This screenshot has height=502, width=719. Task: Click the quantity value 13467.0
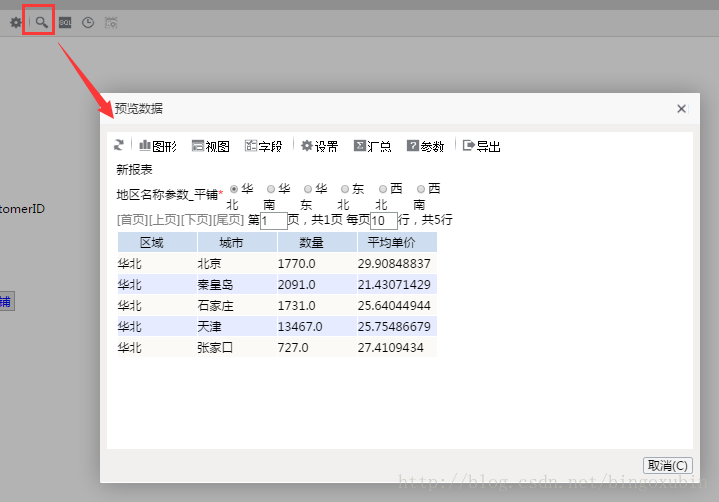(300, 327)
